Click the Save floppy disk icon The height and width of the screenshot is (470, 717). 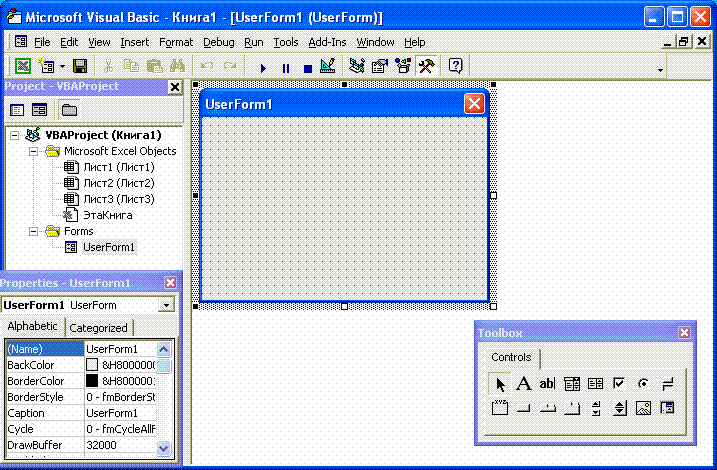(x=80, y=66)
